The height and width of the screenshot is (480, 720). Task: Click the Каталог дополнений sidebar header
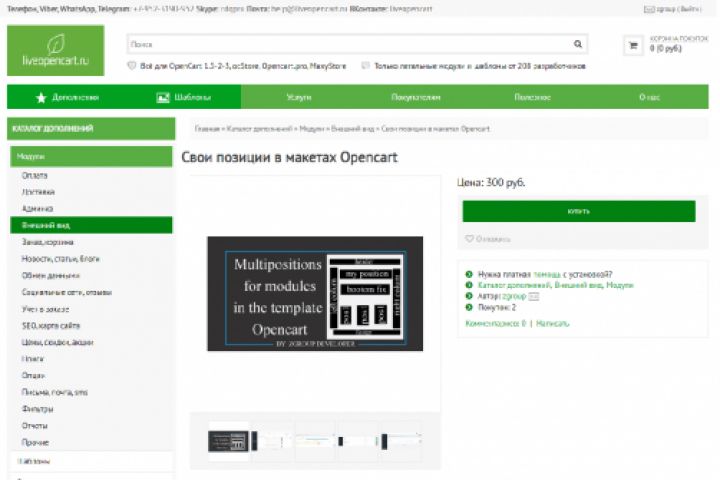[x=91, y=129]
